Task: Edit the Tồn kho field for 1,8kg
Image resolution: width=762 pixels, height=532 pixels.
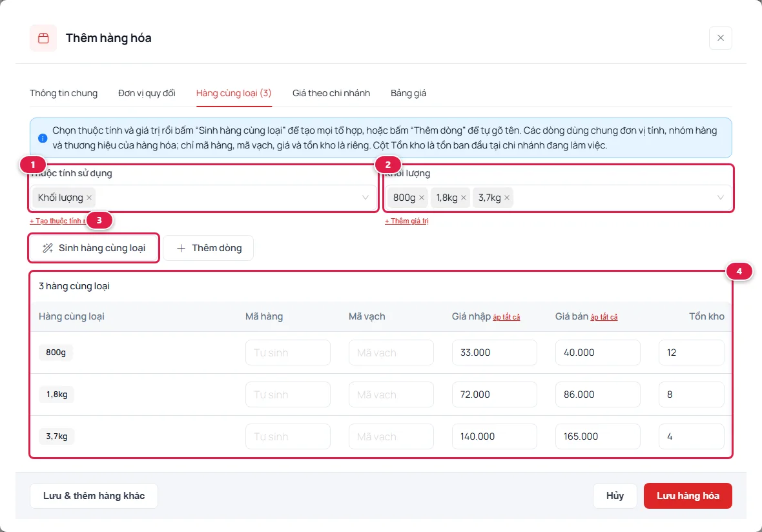Action: pos(692,394)
